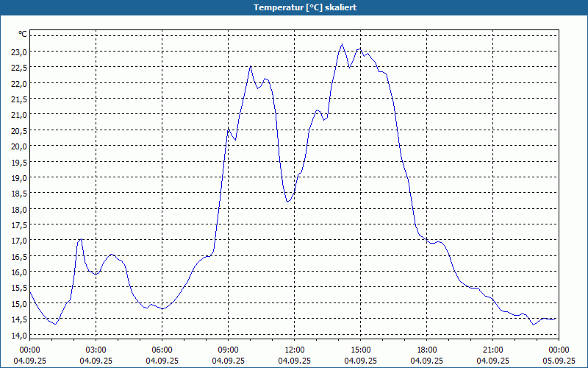Click the "22,5" y-axis value
The height and width of the screenshot is (368, 588).
pyautogui.click(x=19, y=68)
